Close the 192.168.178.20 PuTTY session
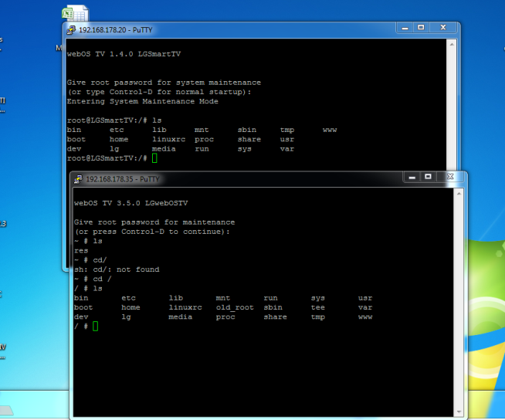Screen dimensions: 505x420 tap(445, 27)
